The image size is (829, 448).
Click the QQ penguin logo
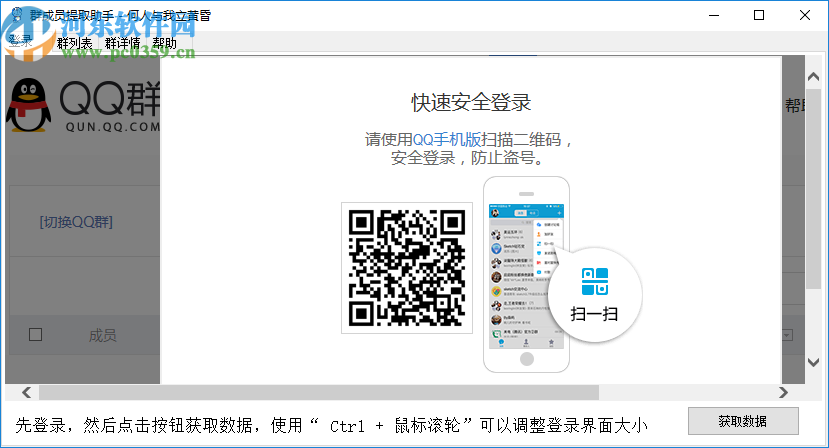[29, 105]
